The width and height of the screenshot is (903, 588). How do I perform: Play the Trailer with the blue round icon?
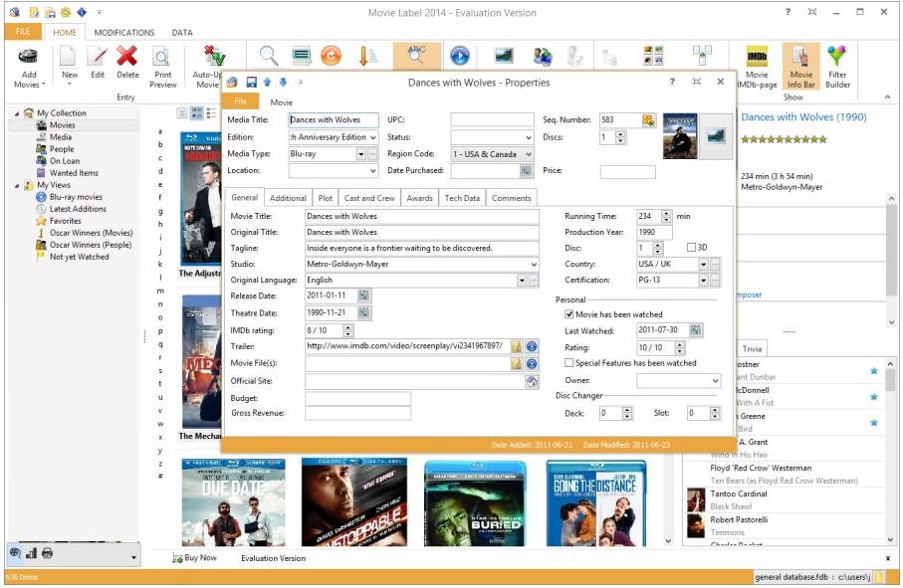[532, 346]
